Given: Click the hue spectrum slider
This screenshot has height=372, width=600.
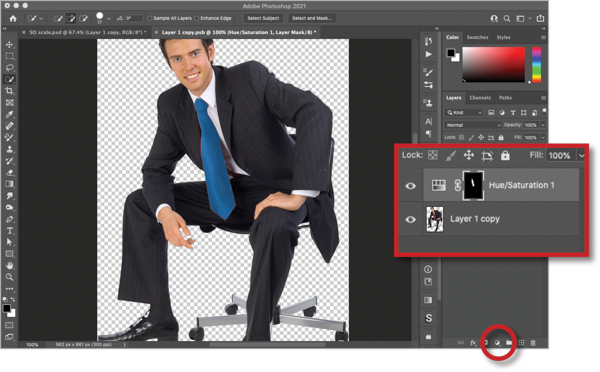Looking at the screenshot, I should pyautogui.click(x=536, y=64).
